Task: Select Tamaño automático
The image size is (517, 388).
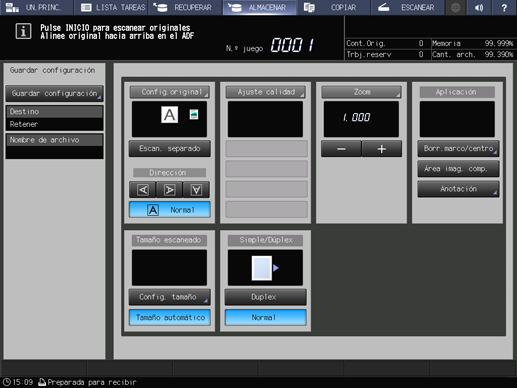Action: tap(170, 317)
